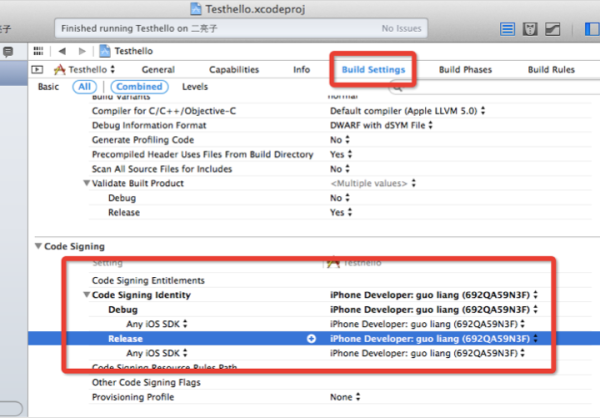
Task: Open Generate Profiling Code value popup
Action: point(340,140)
